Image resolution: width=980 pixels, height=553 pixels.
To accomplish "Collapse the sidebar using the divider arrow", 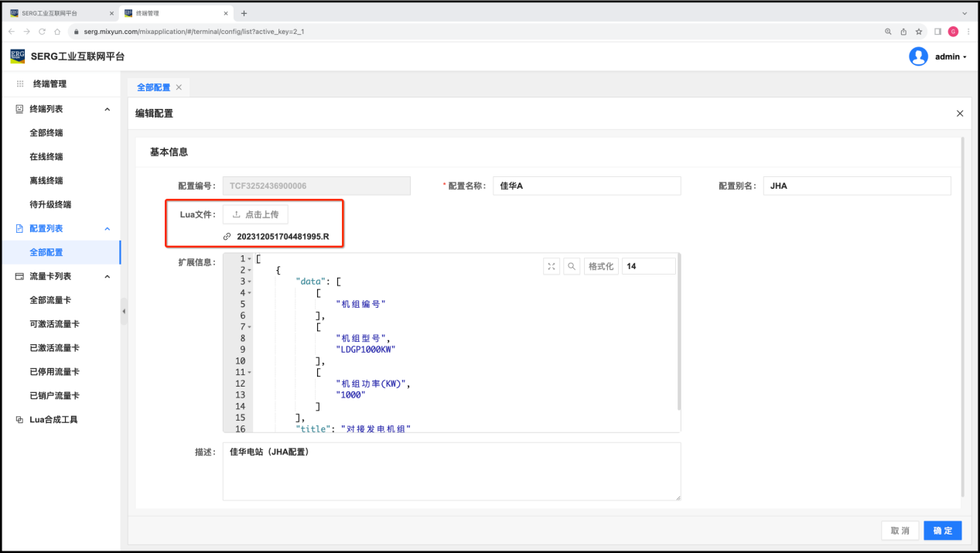I will 124,312.
